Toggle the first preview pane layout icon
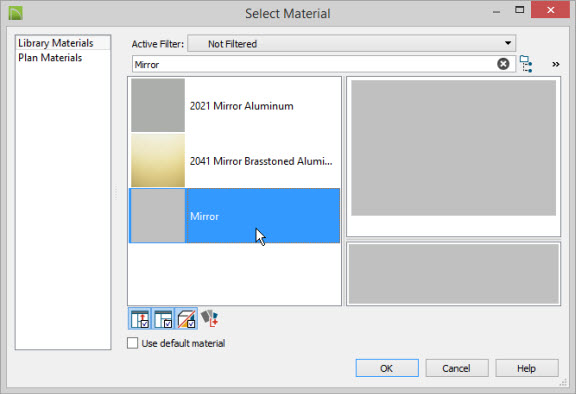 [x=140, y=318]
